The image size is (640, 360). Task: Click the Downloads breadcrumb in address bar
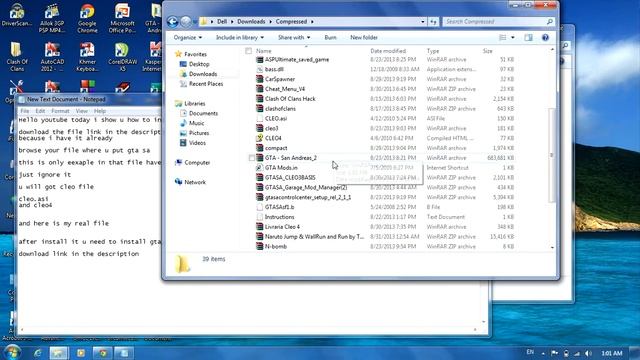click(x=251, y=22)
